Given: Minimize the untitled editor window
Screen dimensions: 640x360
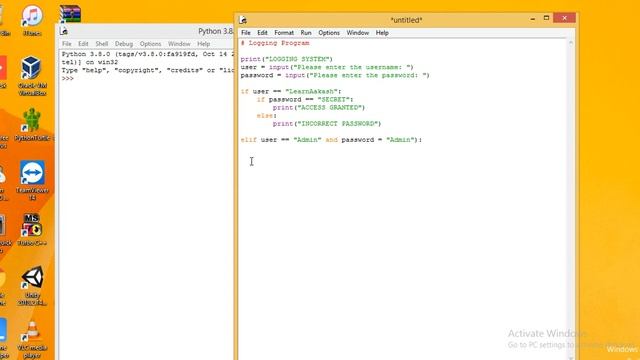Looking at the screenshot, I should [x=533, y=18].
